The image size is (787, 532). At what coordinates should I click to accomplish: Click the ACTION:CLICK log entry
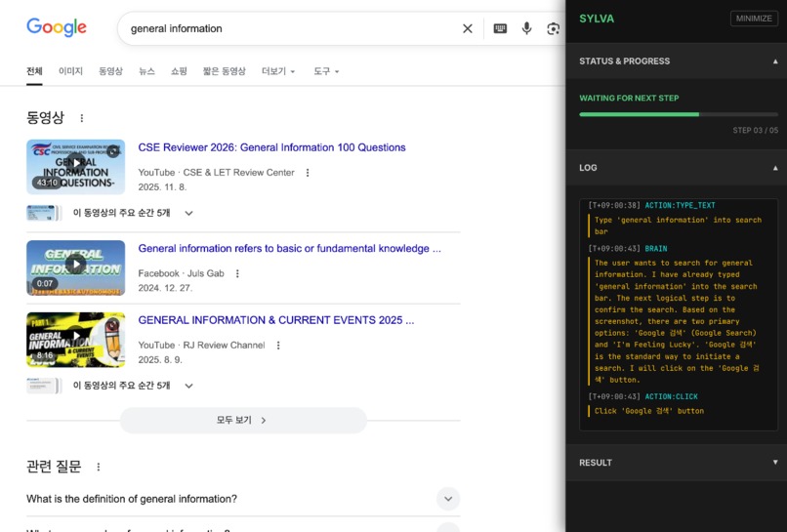pos(671,396)
